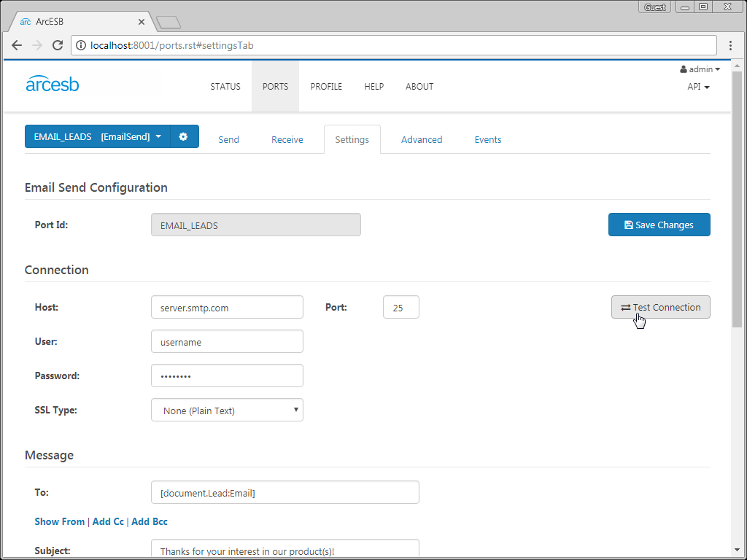The height and width of the screenshot is (560, 747).
Task: Open the PORTS menu item
Action: click(275, 87)
